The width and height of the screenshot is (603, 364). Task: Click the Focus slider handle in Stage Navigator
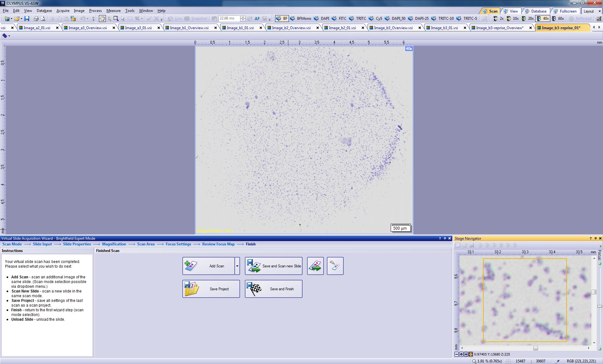point(599,306)
